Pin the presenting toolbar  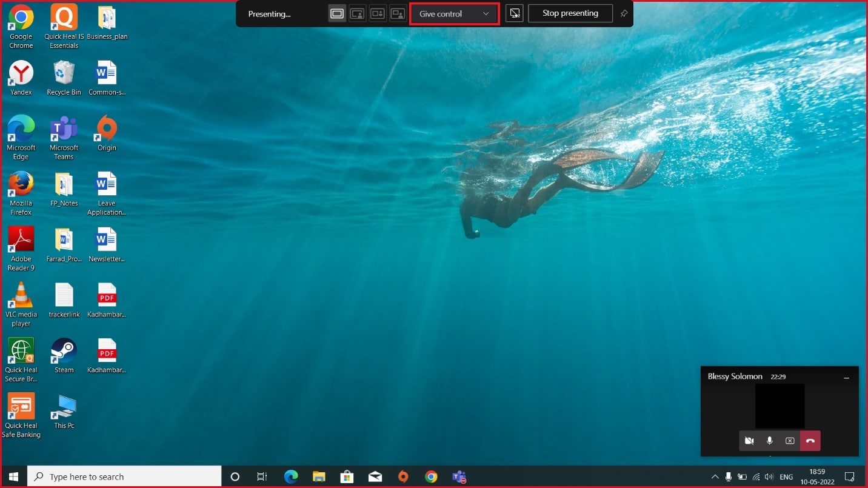[x=624, y=13]
